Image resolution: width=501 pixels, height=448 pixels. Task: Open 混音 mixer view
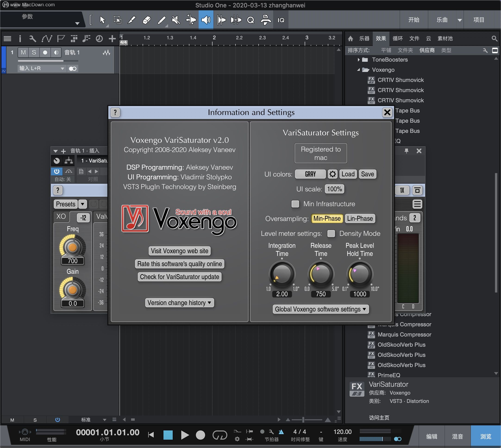tap(457, 436)
